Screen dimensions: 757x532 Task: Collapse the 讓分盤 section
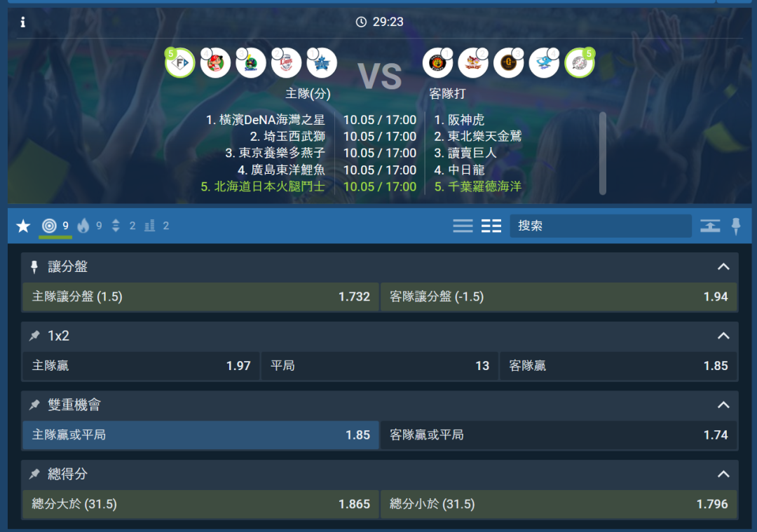(x=723, y=266)
